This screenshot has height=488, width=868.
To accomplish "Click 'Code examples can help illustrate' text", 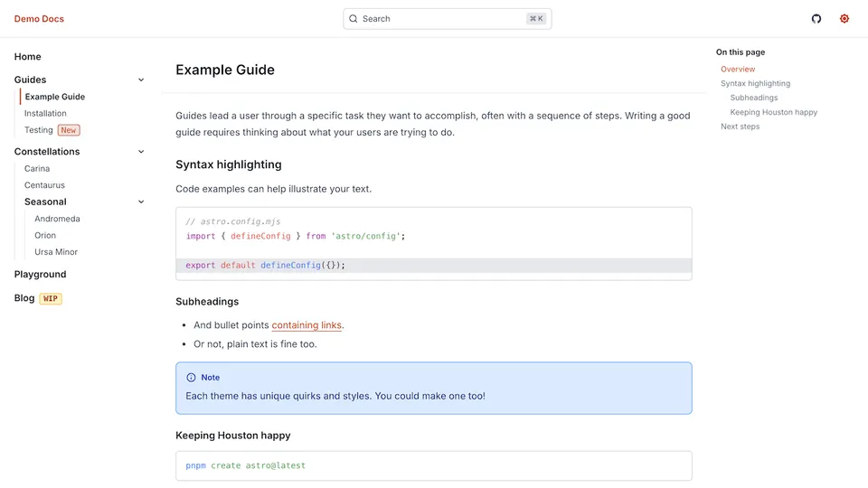I will click(x=273, y=189).
